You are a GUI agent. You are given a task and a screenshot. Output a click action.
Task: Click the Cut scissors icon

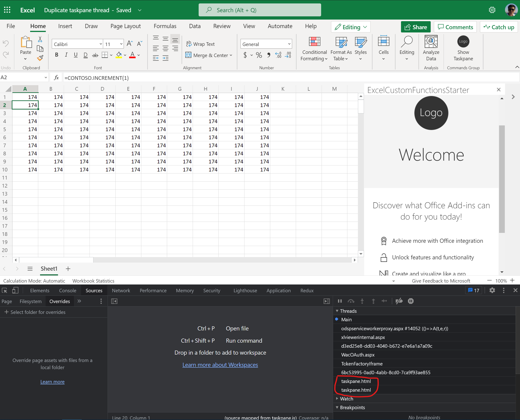tap(40, 39)
